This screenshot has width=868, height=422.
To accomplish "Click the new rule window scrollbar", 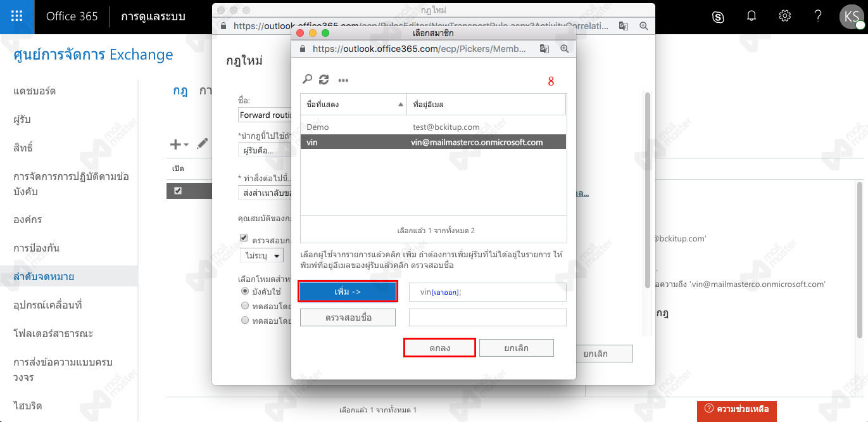I will (647, 190).
